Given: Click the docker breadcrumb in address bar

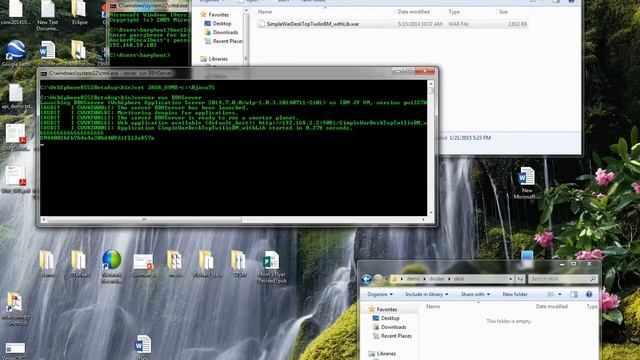Looking at the screenshot, I should 436,279.
